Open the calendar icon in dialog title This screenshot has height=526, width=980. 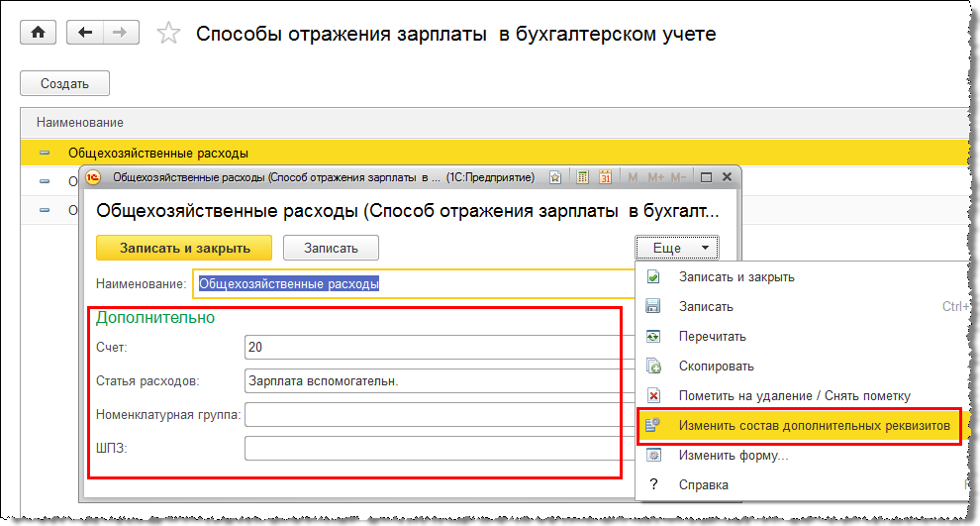(605, 177)
